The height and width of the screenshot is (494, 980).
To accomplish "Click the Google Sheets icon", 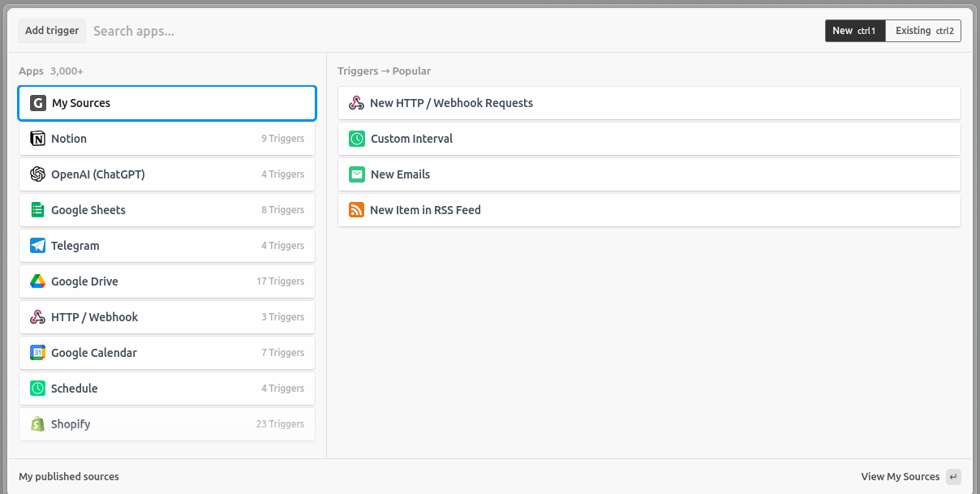I will pos(37,209).
